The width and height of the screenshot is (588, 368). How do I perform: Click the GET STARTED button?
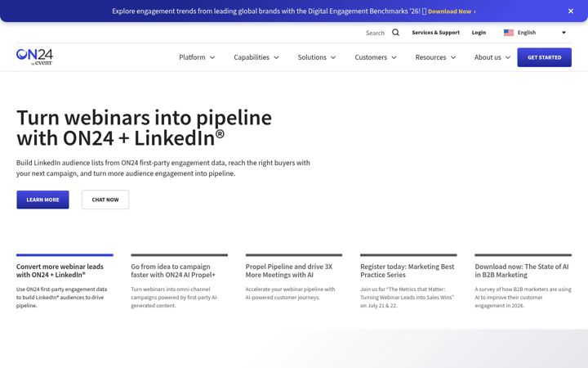coord(544,57)
